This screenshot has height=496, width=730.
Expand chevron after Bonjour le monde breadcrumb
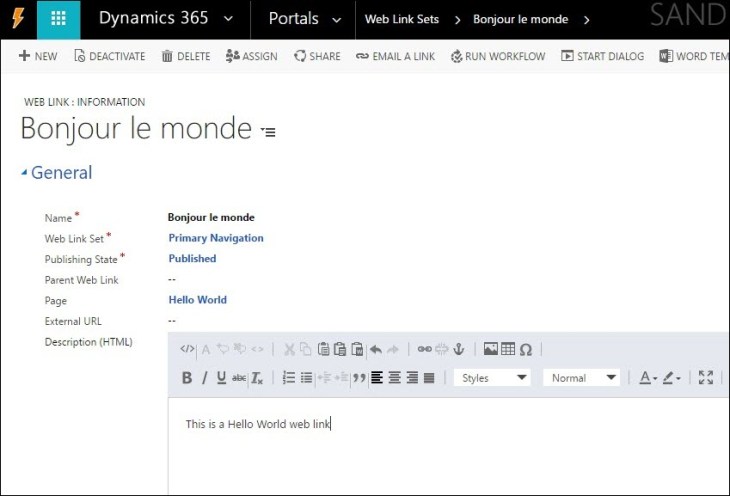pyautogui.click(x=586, y=20)
